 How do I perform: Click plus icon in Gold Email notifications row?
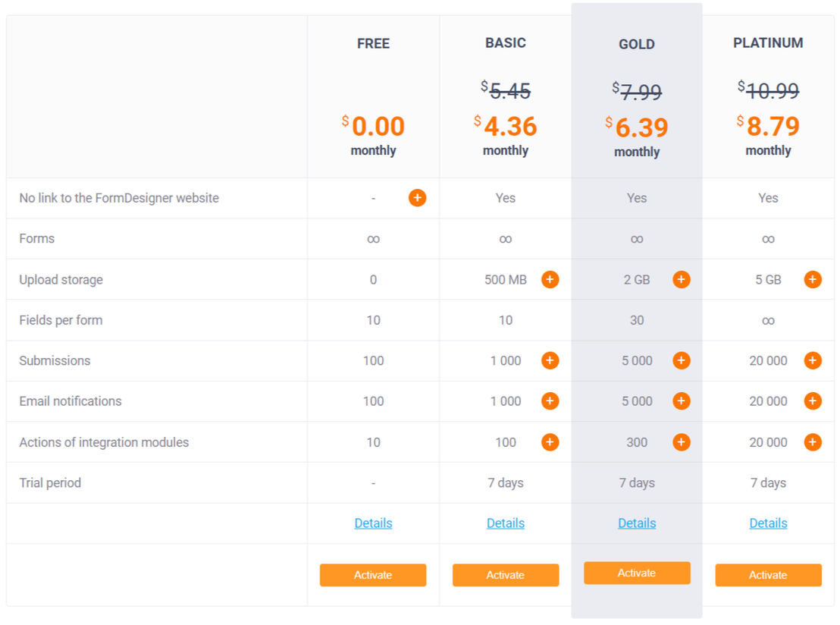coord(681,401)
